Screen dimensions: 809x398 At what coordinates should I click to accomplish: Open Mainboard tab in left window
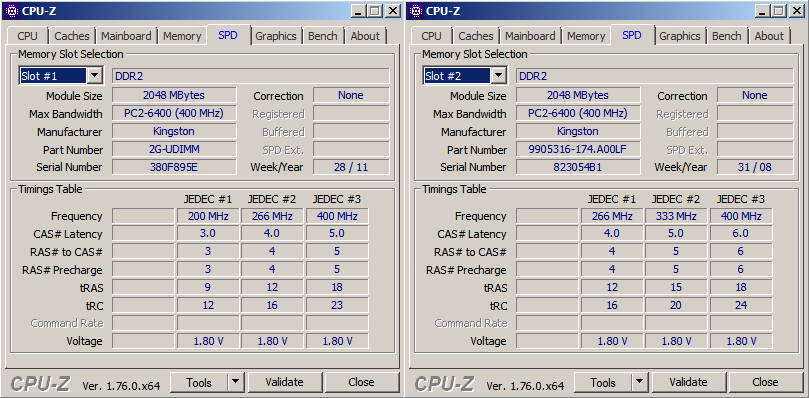(126, 36)
